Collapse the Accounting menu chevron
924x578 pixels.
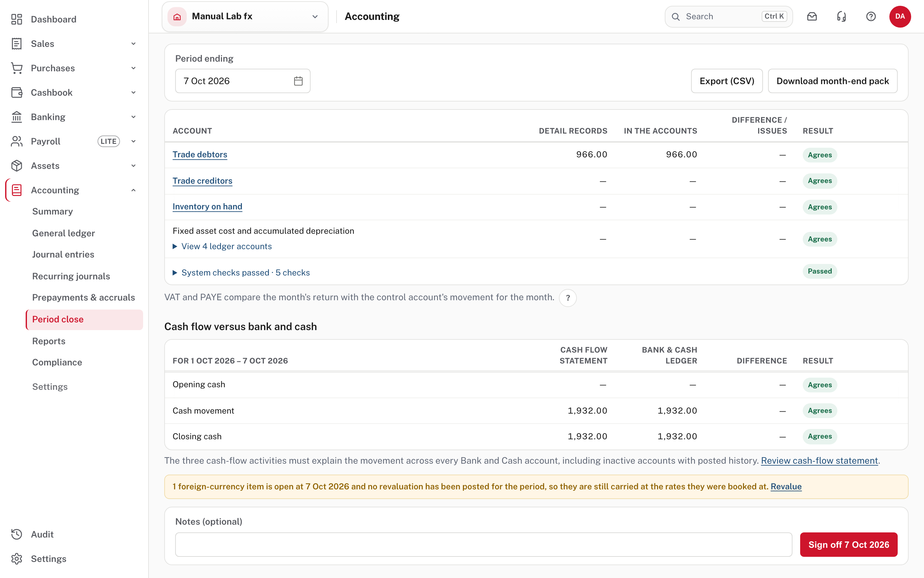(x=133, y=190)
